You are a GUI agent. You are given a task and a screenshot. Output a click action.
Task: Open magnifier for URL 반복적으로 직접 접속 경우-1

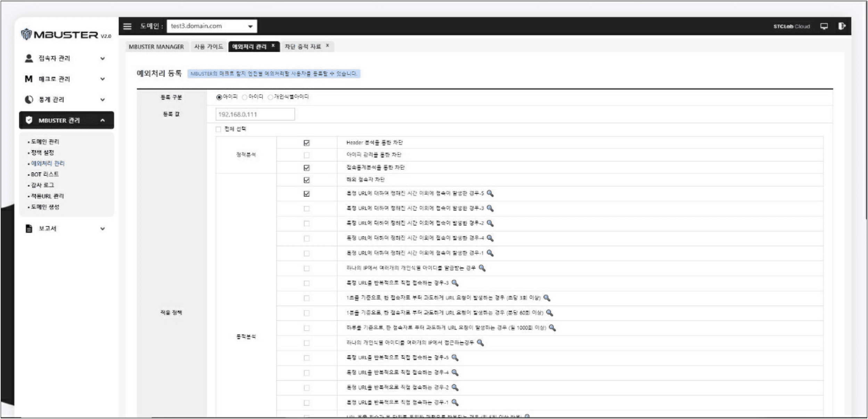455,402
